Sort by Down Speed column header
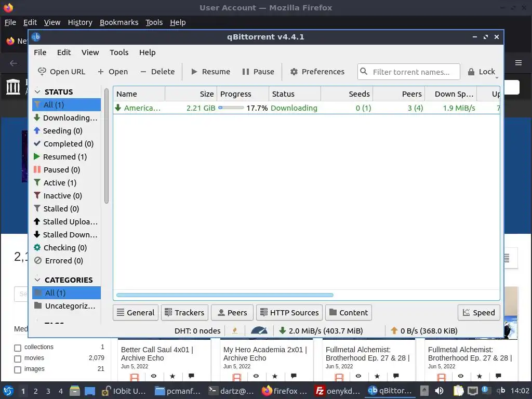Screen dimensions: 532x399 pos(451,94)
